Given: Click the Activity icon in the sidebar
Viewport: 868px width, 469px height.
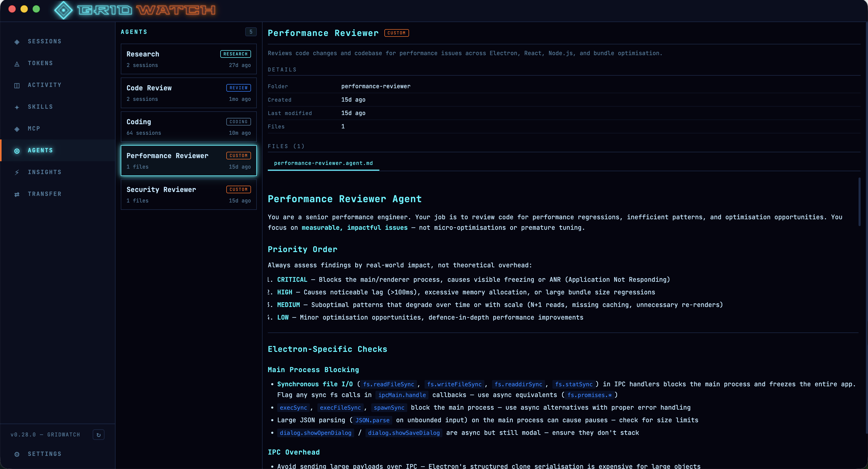Looking at the screenshot, I should [x=17, y=85].
